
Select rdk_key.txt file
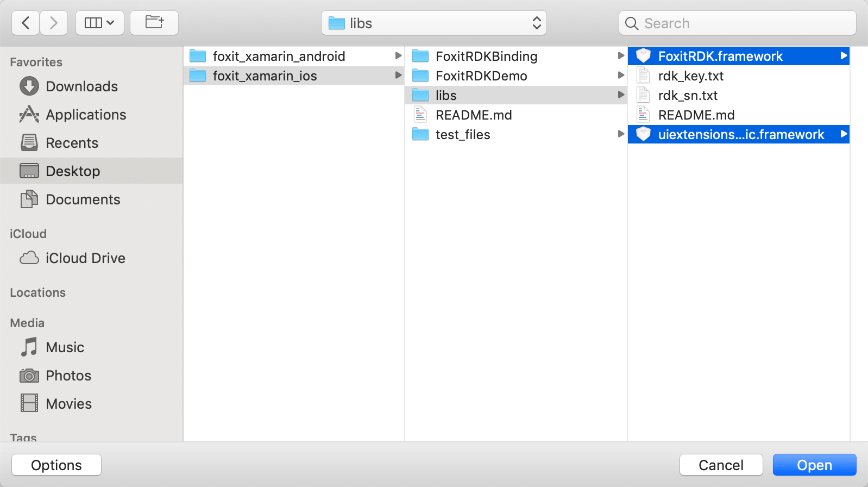739,76
